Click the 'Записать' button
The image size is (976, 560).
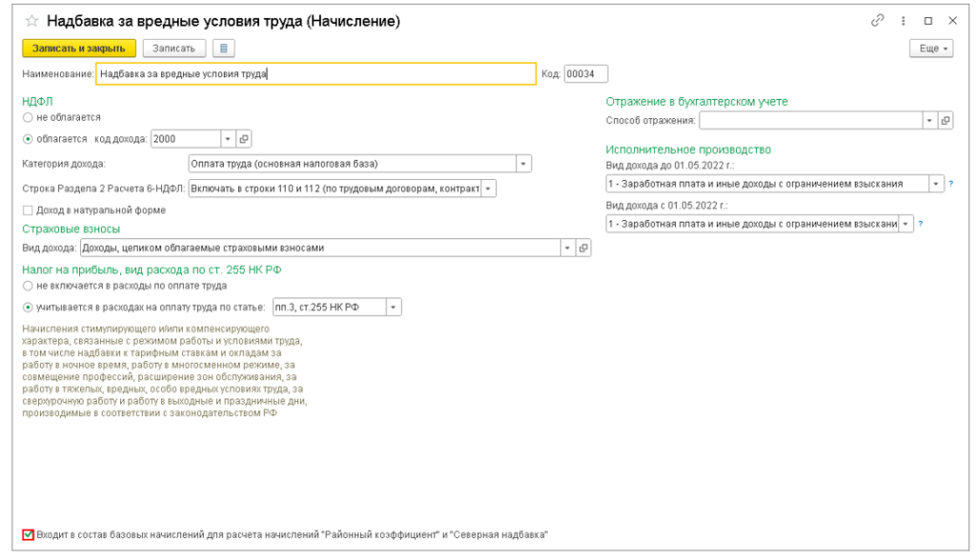click(x=173, y=48)
